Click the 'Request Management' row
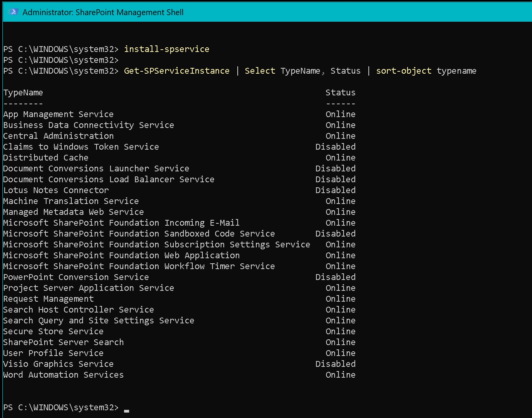This screenshot has width=532, height=418. 180,299
